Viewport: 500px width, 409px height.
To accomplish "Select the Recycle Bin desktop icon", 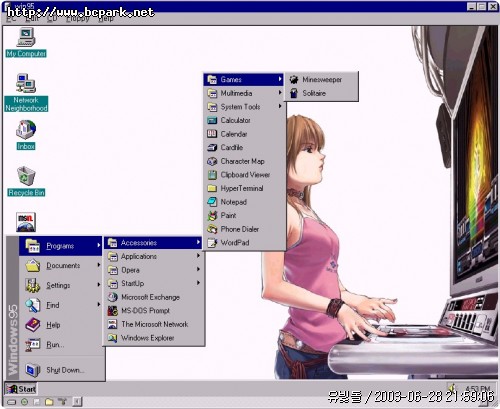I will coord(26,181).
